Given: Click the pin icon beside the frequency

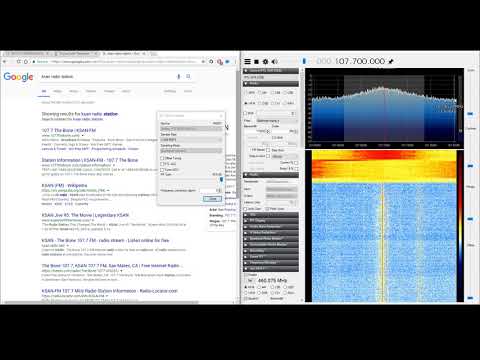Looking at the screenshot, I should pyautogui.click(x=391, y=61).
